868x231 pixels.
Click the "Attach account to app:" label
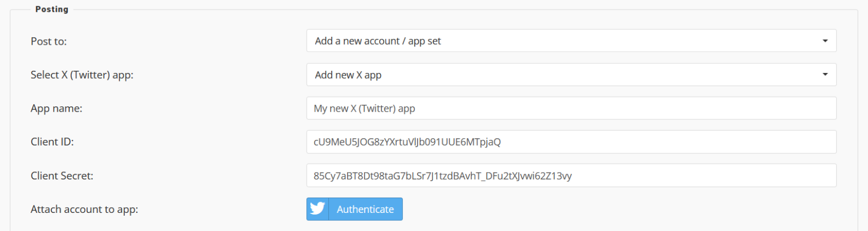(84, 209)
